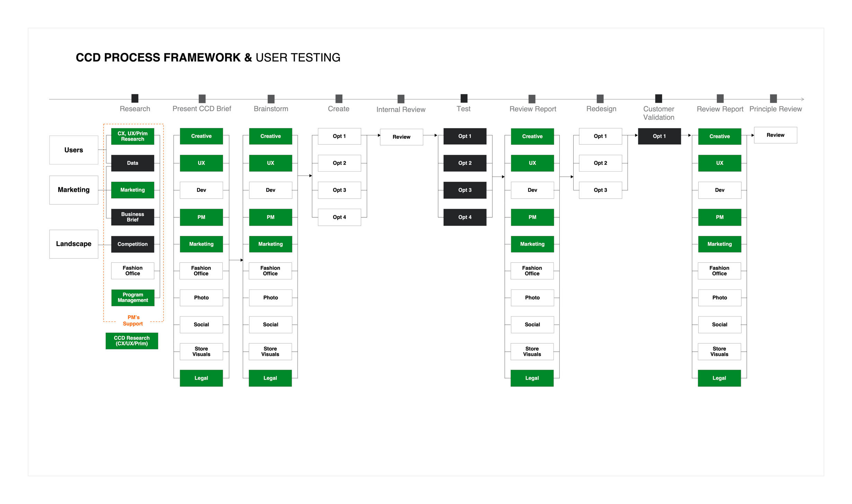Click the Research timeline marker square
Screen dimensions: 852x504
(x=135, y=98)
